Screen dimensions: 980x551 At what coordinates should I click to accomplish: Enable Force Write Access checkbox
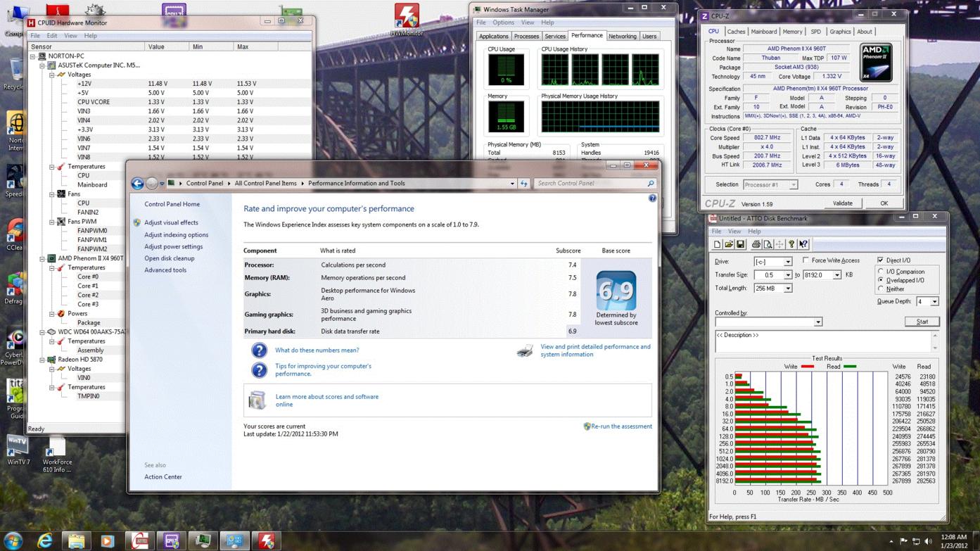[x=806, y=260]
